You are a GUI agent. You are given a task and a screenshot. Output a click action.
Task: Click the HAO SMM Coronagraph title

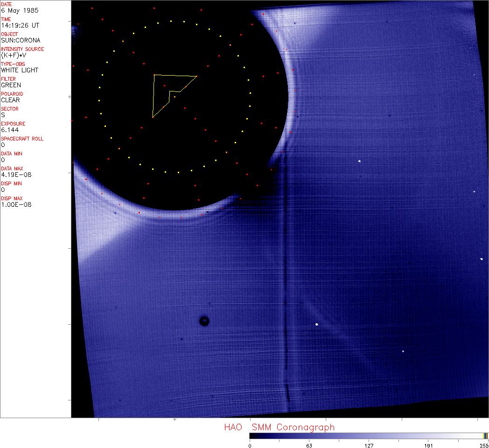coord(279,427)
